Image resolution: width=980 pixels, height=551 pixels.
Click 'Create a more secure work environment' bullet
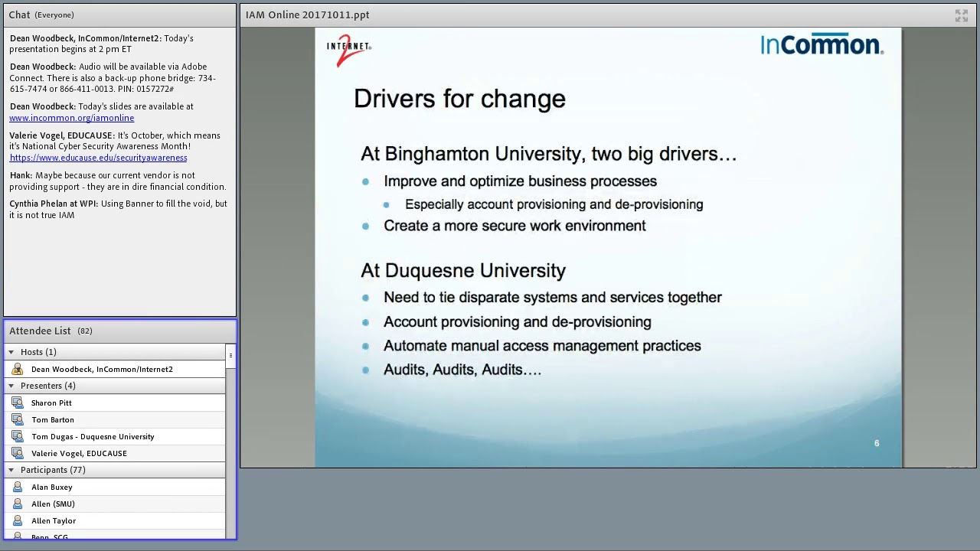[x=514, y=226]
